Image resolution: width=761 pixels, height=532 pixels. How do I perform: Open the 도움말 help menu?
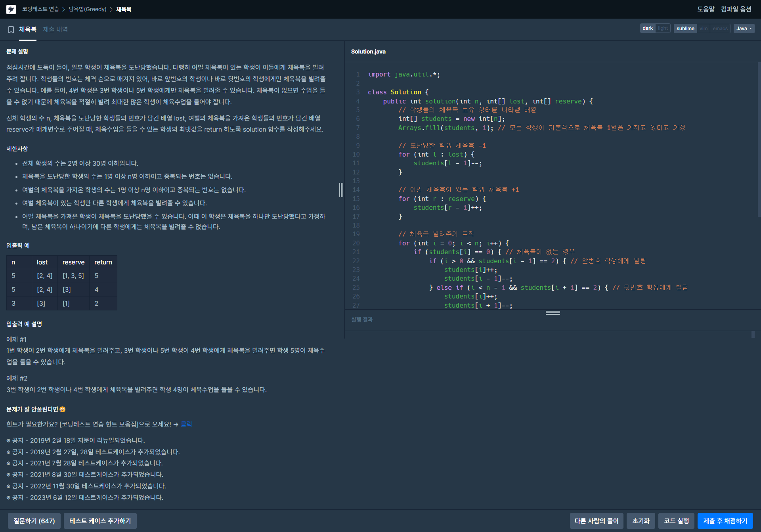point(706,9)
